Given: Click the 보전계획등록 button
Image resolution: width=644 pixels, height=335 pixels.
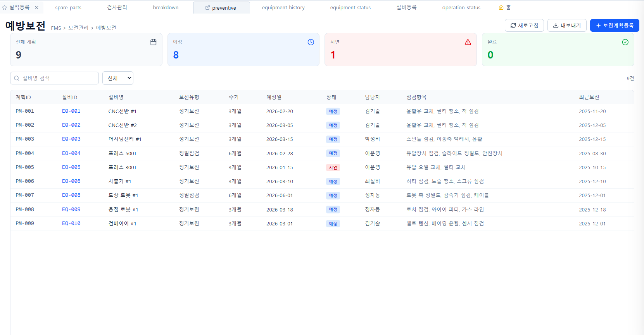Looking at the screenshot, I should coord(615,26).
